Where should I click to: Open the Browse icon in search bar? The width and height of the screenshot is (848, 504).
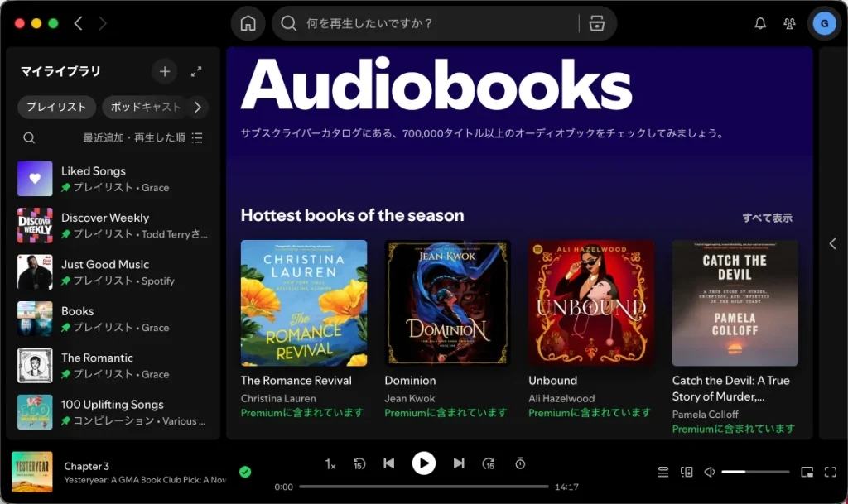pyautogui.click(x=596, y=23)
